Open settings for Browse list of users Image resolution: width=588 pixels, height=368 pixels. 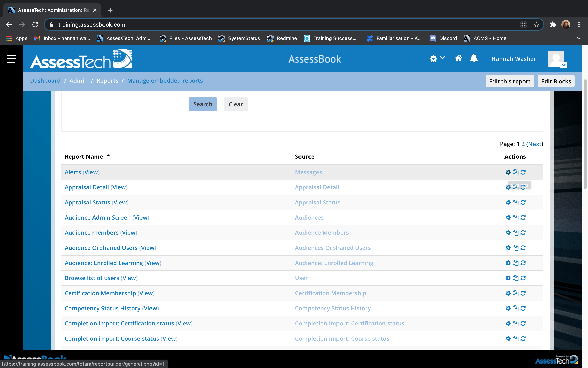(x=508, y=278)
